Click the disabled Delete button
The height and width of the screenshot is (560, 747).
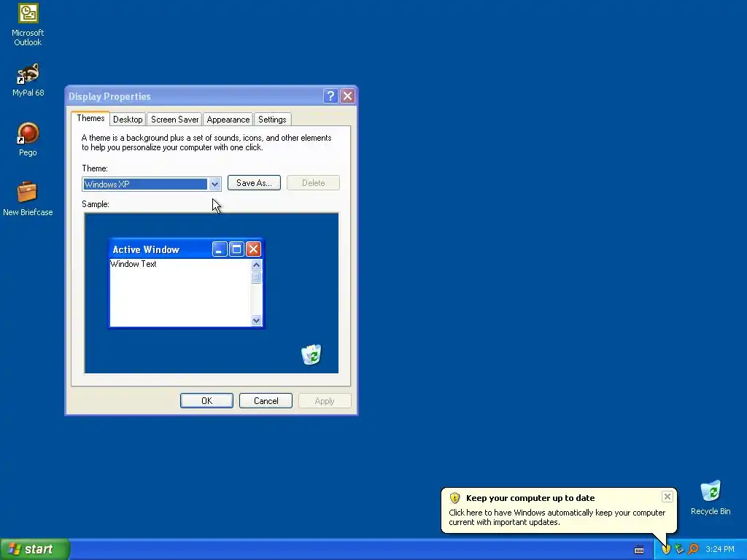[x=313, y=183]
